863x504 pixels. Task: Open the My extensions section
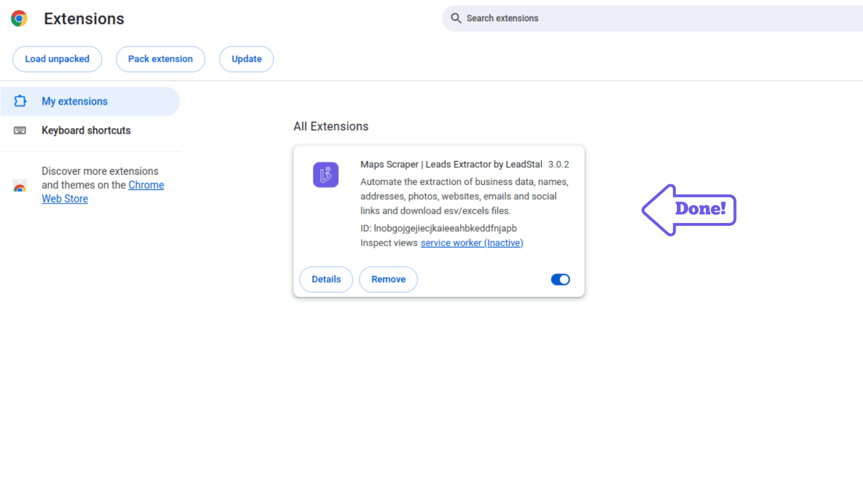[x=90, y=101]
